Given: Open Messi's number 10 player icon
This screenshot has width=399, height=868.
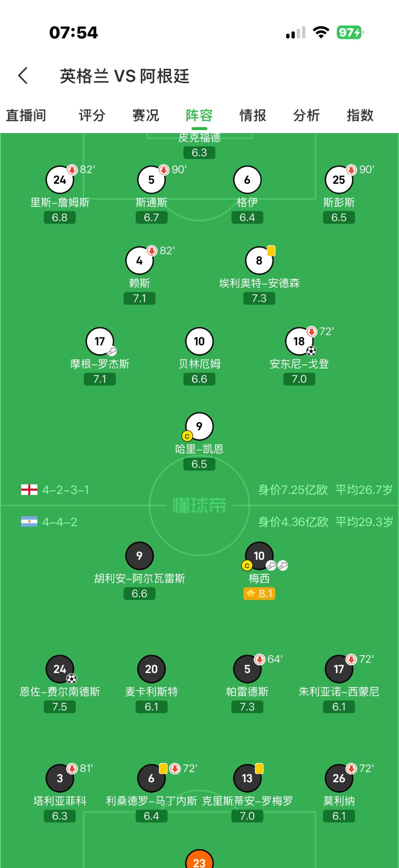Looking at the screenshot, I should pos(259,556).
